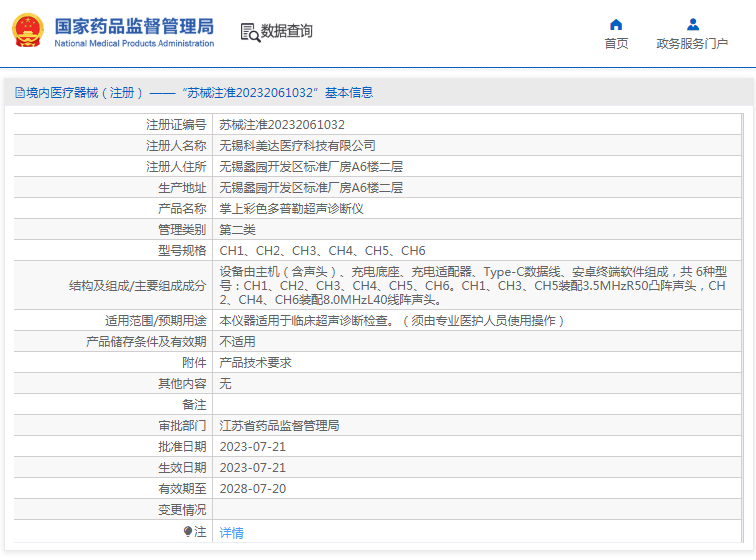
Task: Click registration number value 苏械注准20232061032
Action: (x=282, y=125)
